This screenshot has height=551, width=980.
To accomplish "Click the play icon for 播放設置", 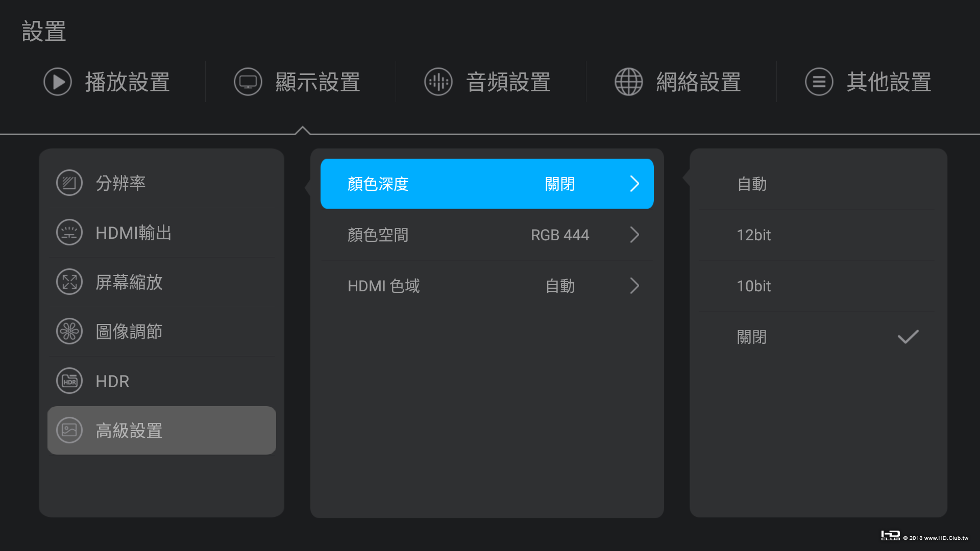I will 58,82.
